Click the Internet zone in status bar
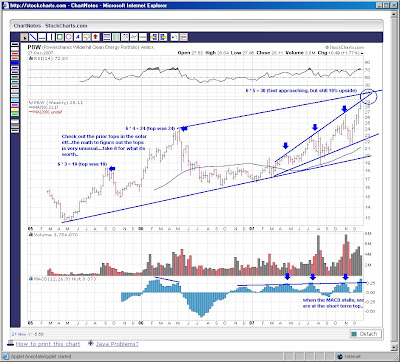The height and width of the screenshot is (362, 400). click(349, 356)
